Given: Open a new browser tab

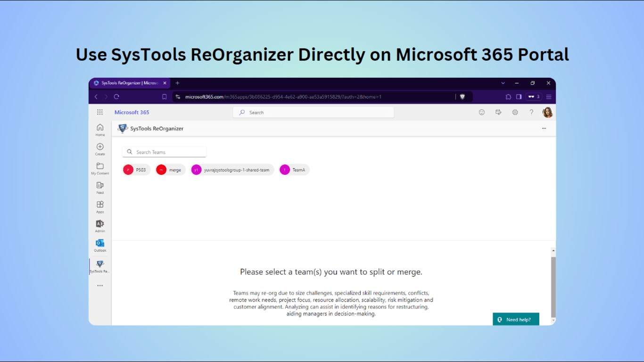Looking at the screenshot, I should pyautogui.click(x=177, y=83).
